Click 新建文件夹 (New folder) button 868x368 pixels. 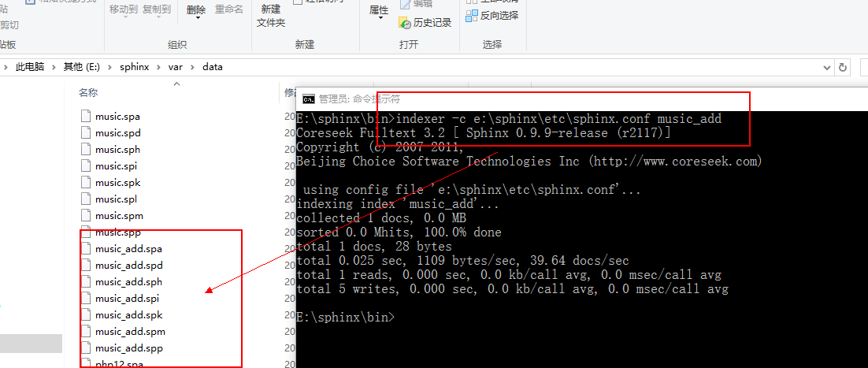click(x=271, y=15)
